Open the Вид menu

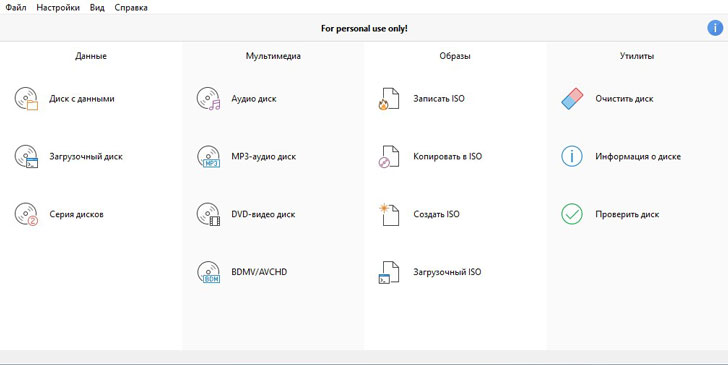tap(97, 7)
